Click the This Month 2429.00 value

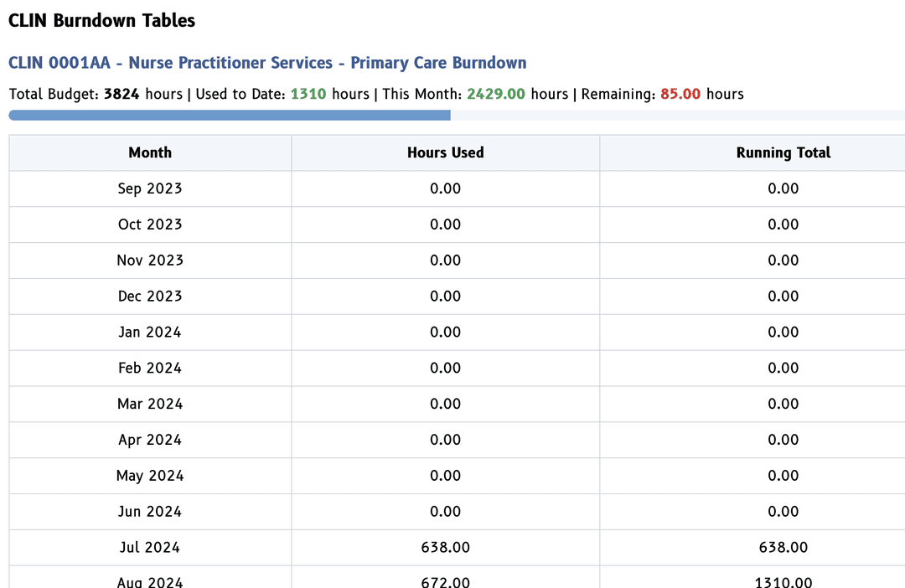pos(496,94)
